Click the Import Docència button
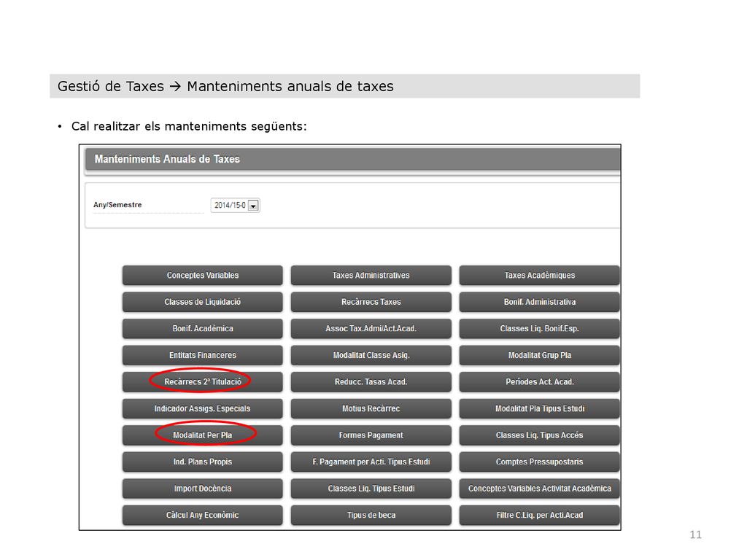Viewport: 747px width, 560px height. click(203, 489)
